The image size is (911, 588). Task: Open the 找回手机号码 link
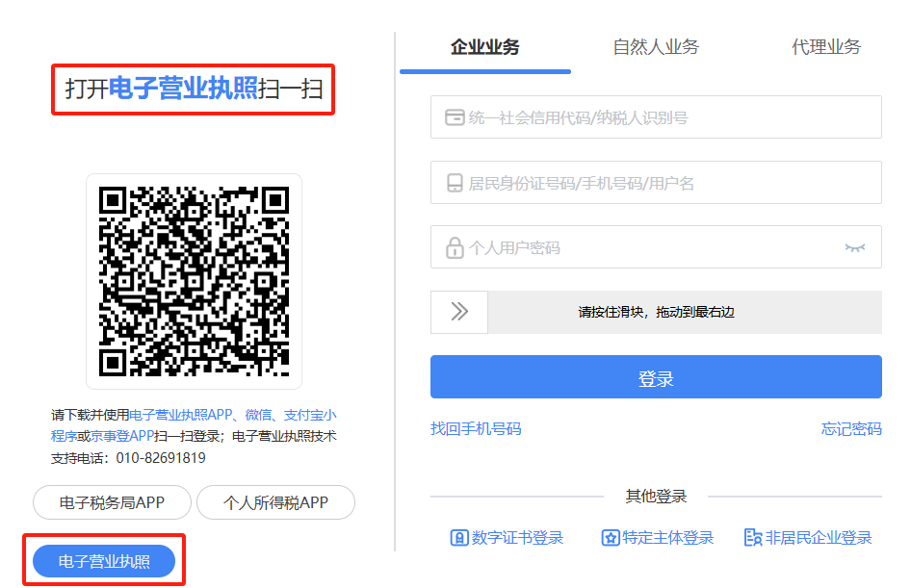[x=476, y=429]
